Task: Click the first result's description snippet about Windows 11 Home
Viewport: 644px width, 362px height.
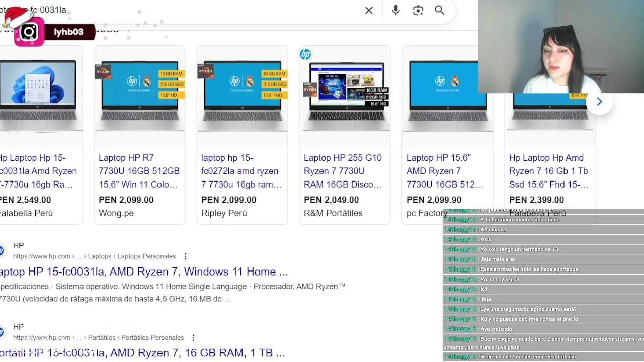Action: click(173, 293)
